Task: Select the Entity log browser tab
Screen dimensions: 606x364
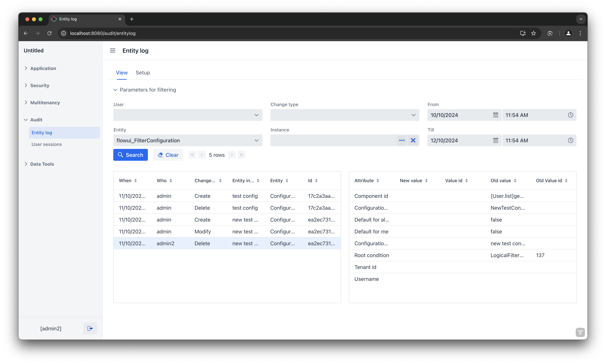Action: [87, 19]
